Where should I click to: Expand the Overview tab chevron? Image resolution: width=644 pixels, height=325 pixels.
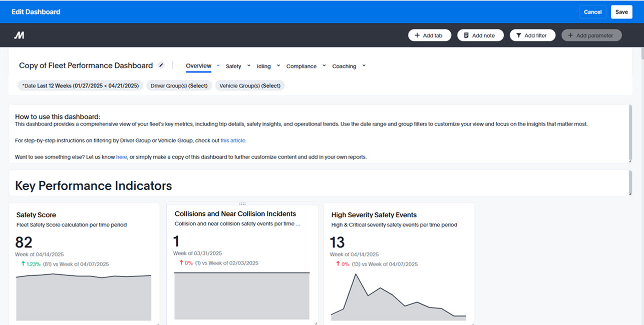click(x=218, y=65)
